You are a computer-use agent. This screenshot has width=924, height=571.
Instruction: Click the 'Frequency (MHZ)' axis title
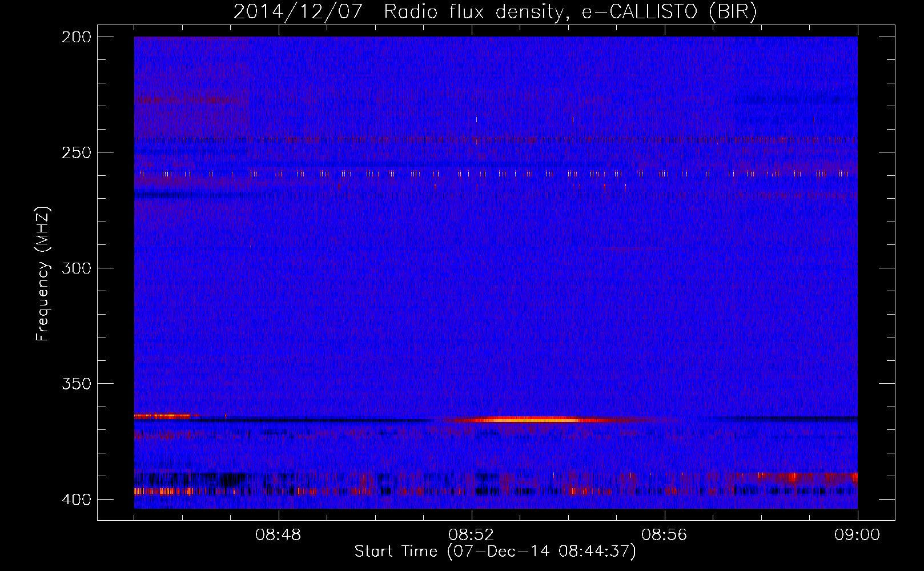click(x=43, y=274)
